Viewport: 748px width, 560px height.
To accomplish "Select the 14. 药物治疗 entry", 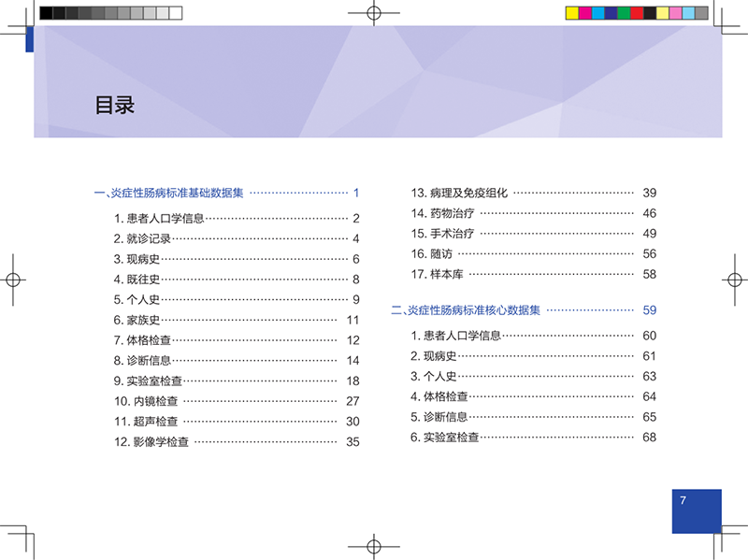I will 534,213.
